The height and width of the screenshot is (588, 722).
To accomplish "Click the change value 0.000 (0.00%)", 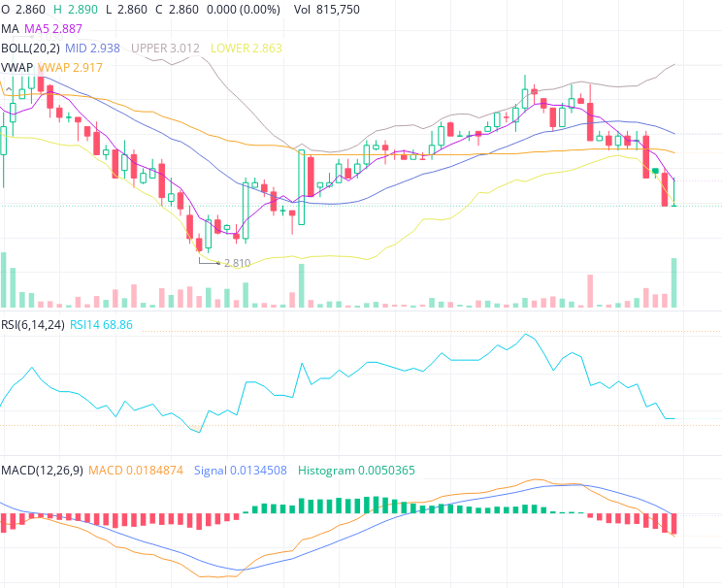I will (x=244, y=10).
